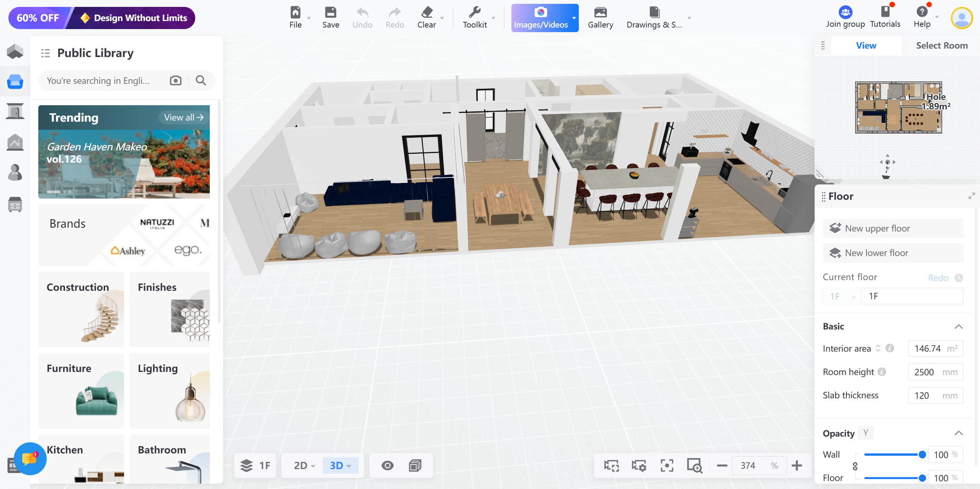Image resolution: width=980 pixels, height=489 pixels.
Task: Open the Drawings & S... dropdown arrow
Action: pyautogui.click(x=689, y=18)
